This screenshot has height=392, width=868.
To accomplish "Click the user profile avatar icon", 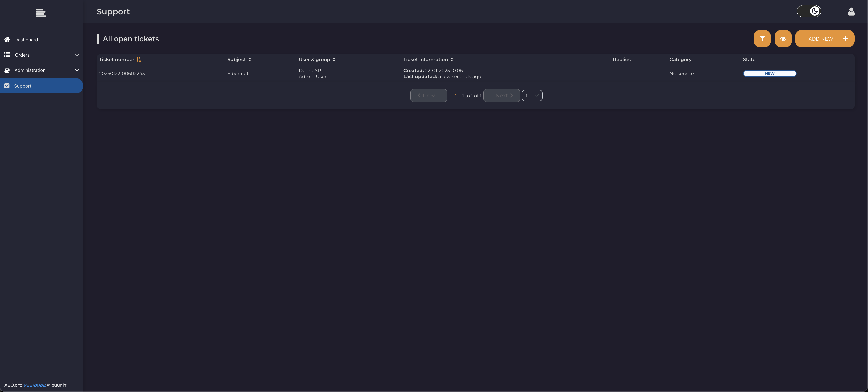I will (x=851, y=12).
